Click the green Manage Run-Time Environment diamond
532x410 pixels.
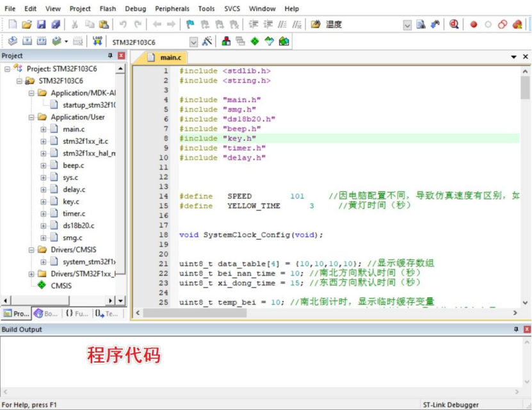tap(255, 42)
